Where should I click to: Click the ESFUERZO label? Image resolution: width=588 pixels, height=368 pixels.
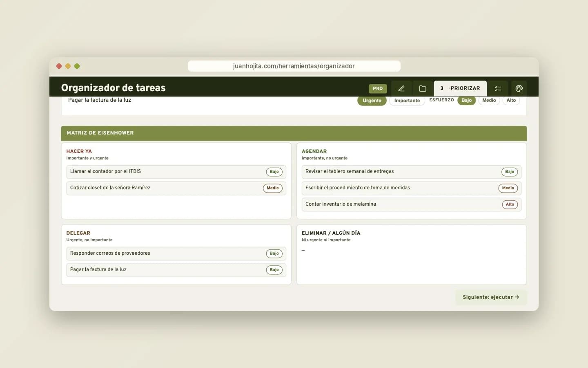(x=441, y=100)
